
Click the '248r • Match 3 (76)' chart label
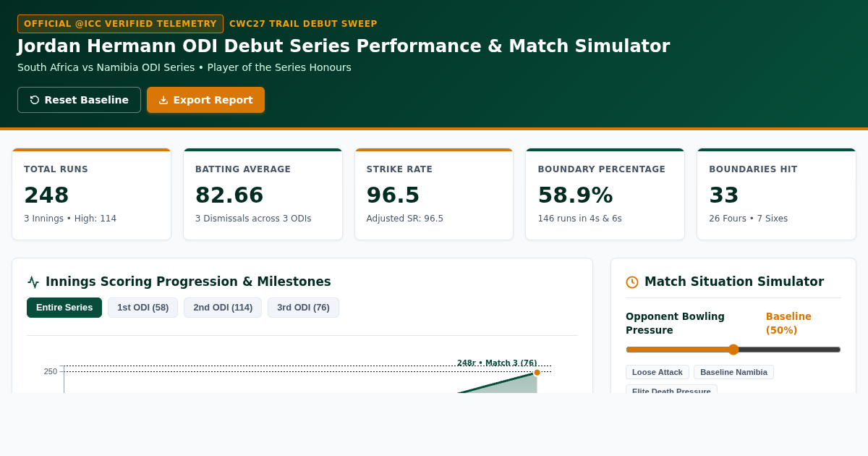(x=497, y=363)
